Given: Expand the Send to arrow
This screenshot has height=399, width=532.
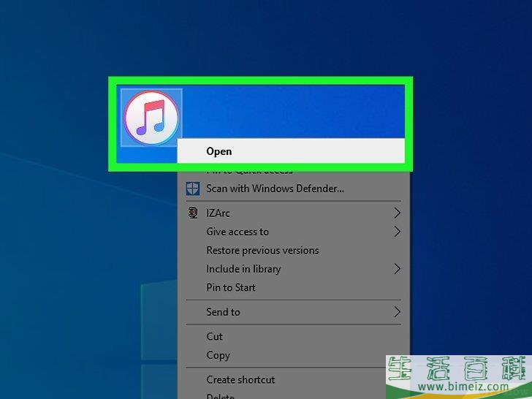Looking at the screenshot, I should tap(397, 312).
